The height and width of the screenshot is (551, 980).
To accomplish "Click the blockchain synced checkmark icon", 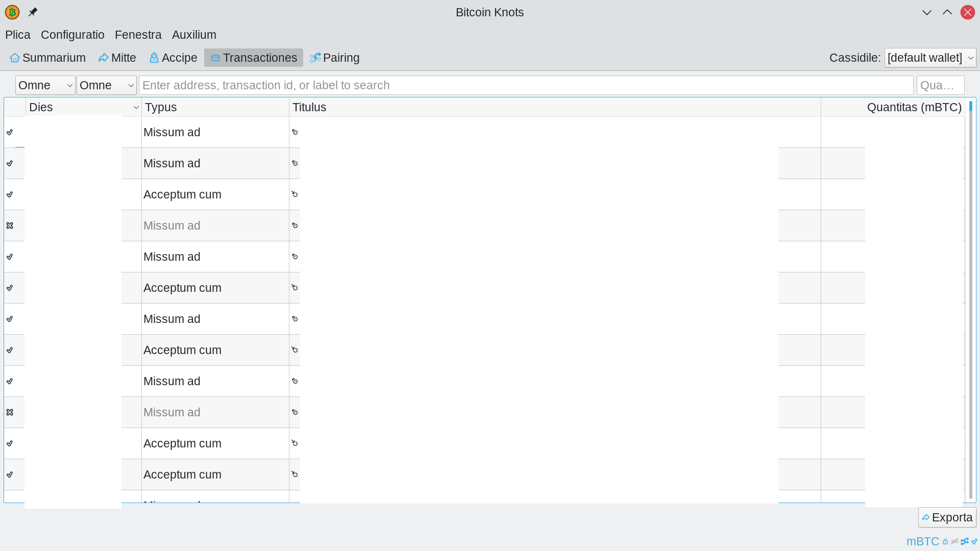I will [x=974, y=542].
